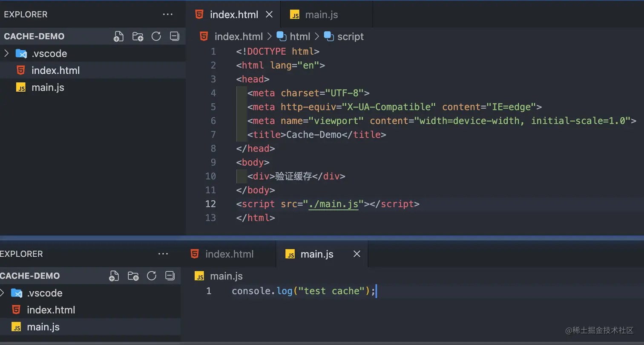Open index.html in bottom Explorer tree

(x=90, y=310)
